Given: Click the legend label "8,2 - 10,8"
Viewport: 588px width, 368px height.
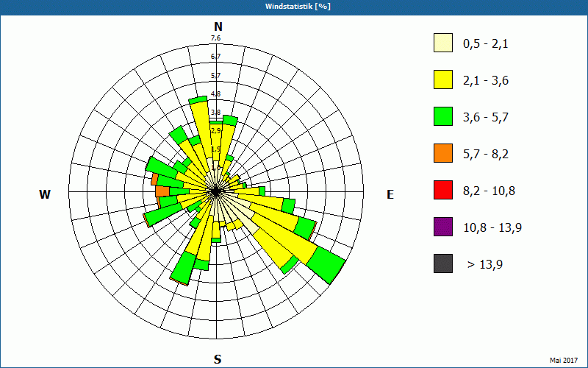Looking at the screenshot, I should pos(489,191).
